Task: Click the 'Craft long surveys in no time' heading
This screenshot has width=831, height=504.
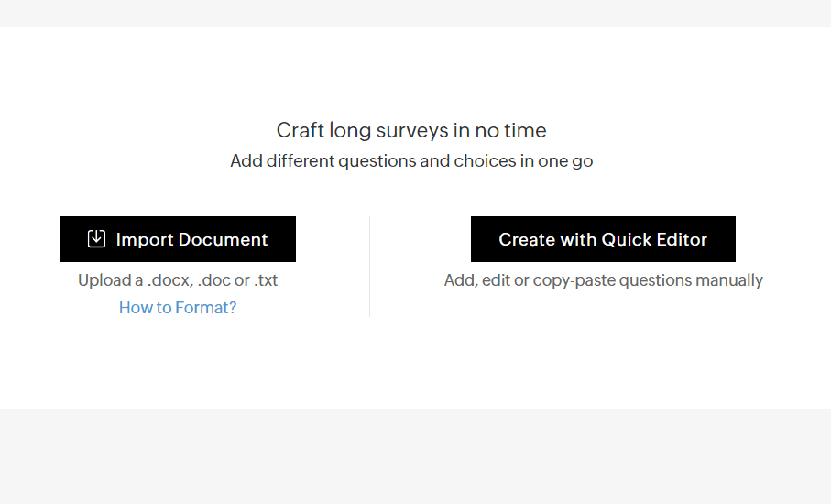Action: (x=411, y=130)
